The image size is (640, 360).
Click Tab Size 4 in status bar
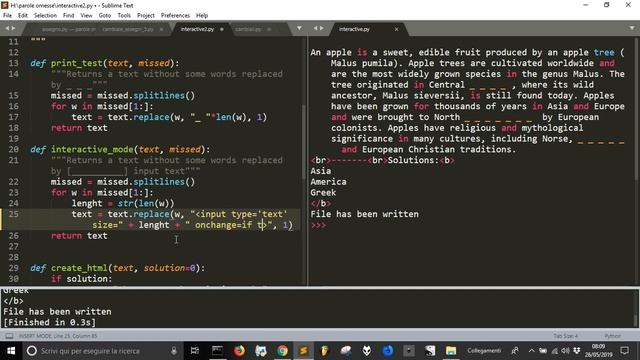click(565, 336)
